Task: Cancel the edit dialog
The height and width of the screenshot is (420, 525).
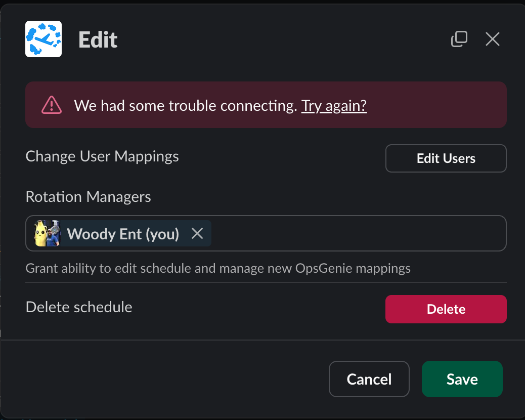Action: pyautogui.click(x=369, y=379)
